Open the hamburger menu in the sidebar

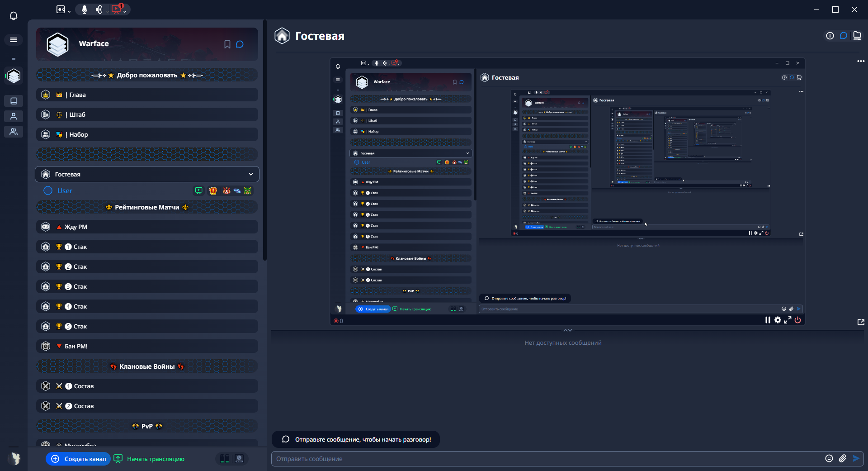point(14,40)
